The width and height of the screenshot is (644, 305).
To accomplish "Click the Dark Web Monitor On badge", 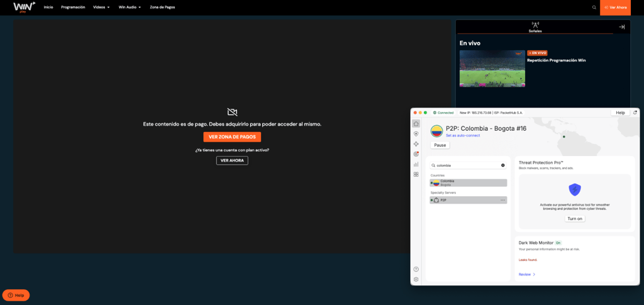I will pos(558,243).
